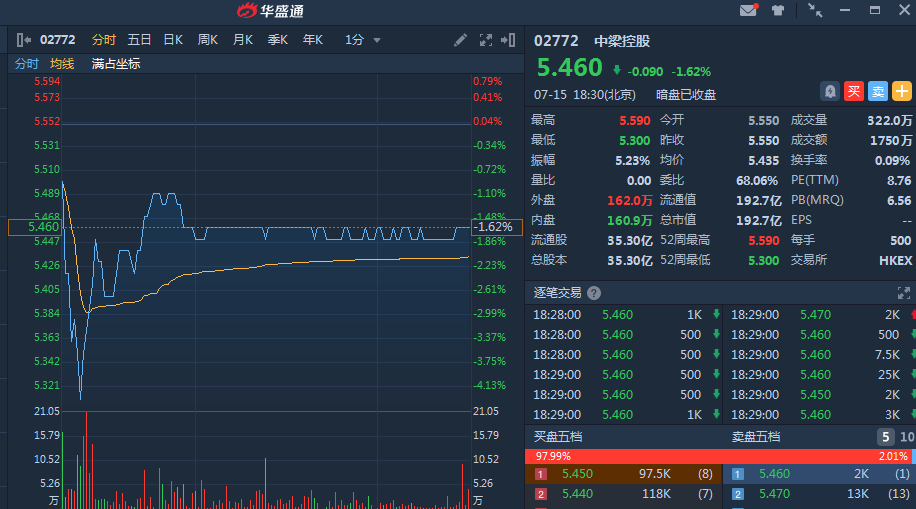
Task: Collapse left panel with bracket arrow icon
Action: point(24,40)
